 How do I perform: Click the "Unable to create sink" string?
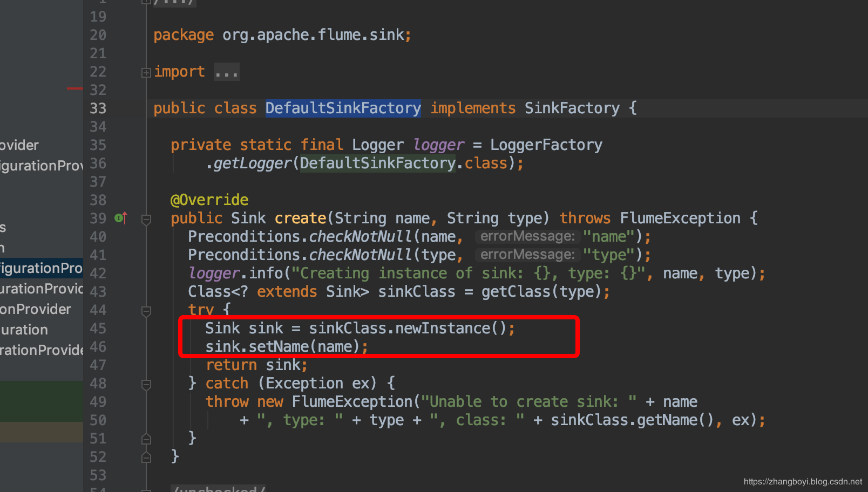pos(529,401)
